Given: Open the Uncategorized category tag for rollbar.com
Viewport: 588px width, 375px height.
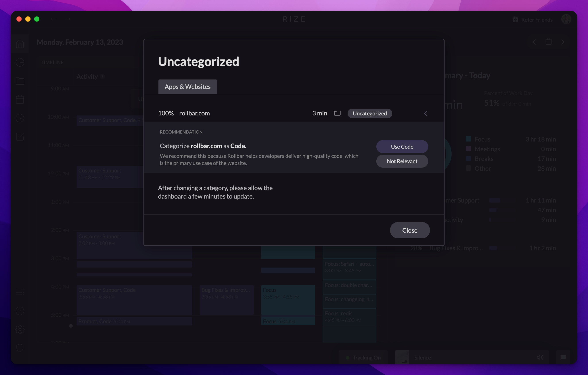Looking at the screenshot, I should click(370, 113).
